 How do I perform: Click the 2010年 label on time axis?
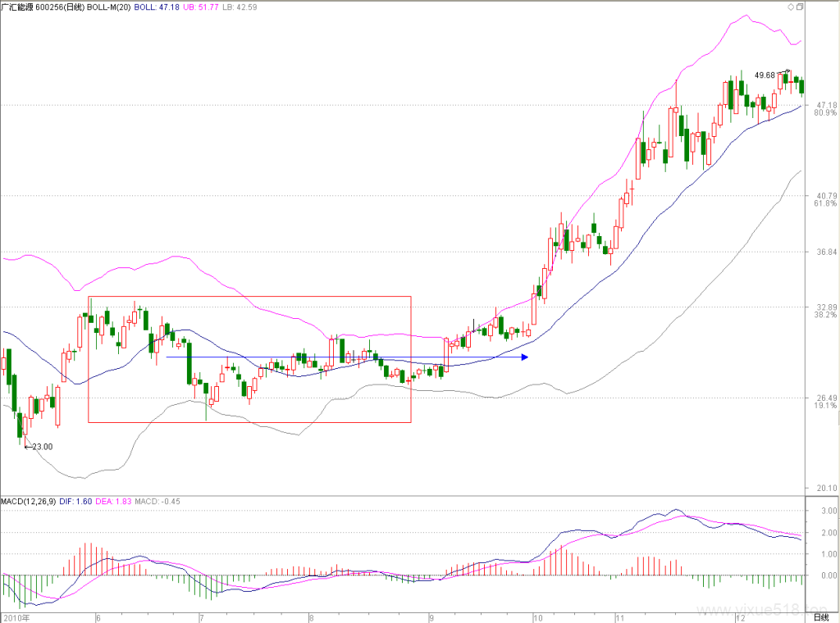click(16, 617)
